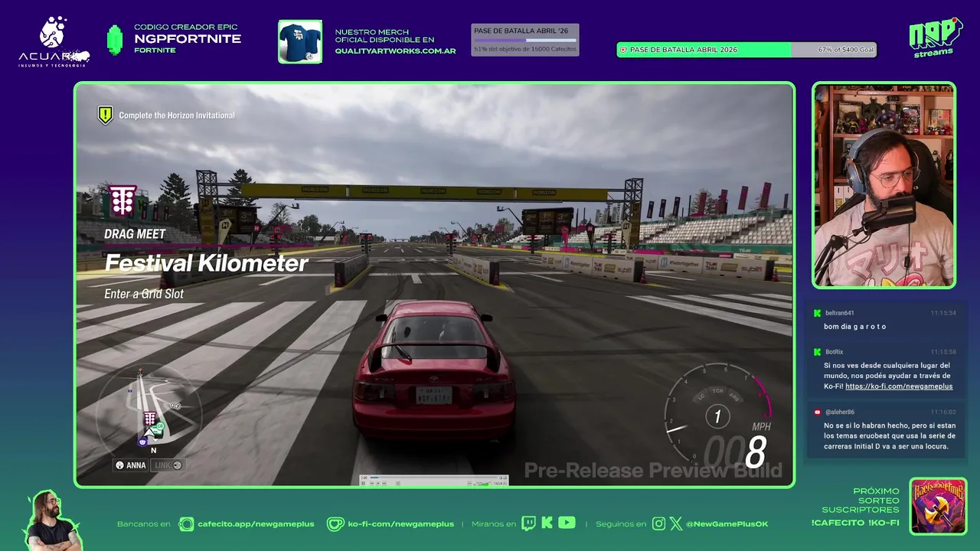Click the X (Twitter) icon in the footer

tap(676, 524)
